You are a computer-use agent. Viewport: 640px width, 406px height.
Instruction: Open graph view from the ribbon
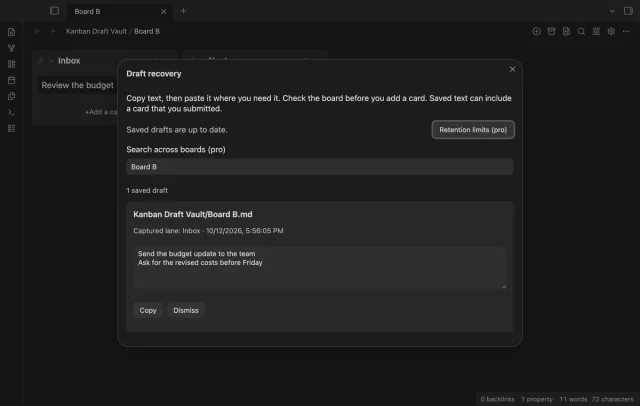pos(11,48)
